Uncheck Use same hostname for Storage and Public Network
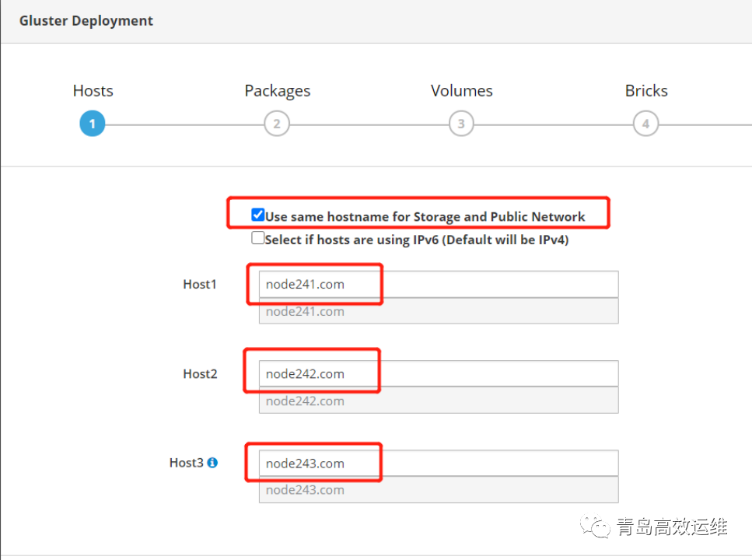This screenshot has width=752, height=560. (258, 215)
